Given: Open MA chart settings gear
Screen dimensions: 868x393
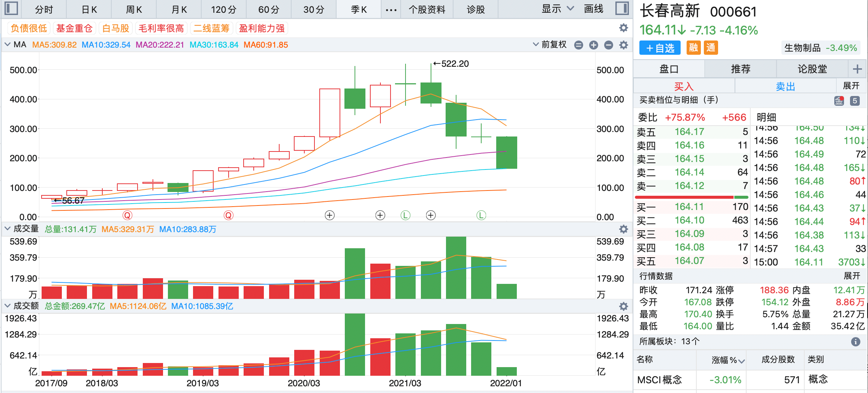Looking at the screenshot, I should coord(623,45).
